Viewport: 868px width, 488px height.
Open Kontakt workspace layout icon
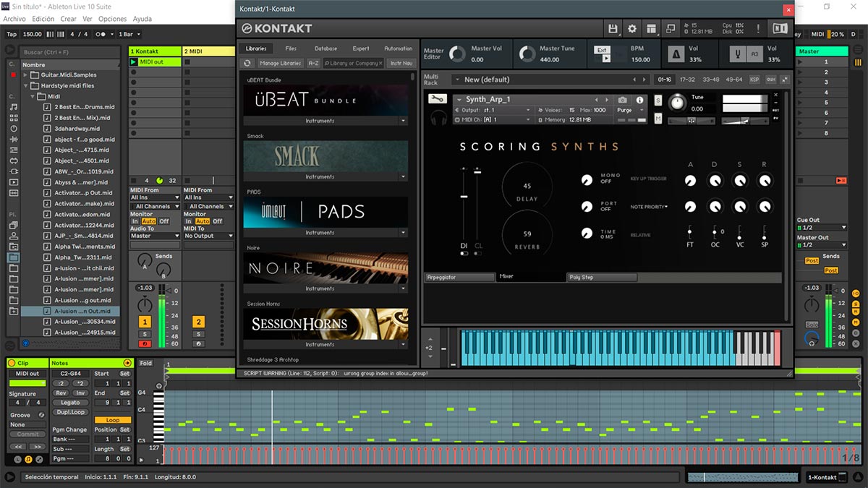[652, 28]
